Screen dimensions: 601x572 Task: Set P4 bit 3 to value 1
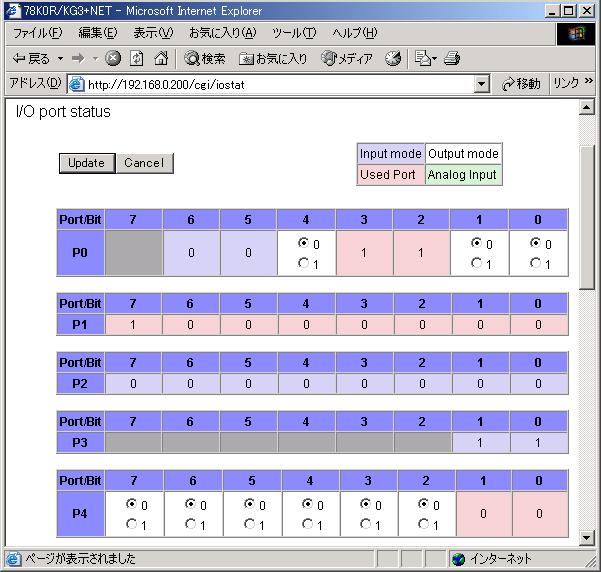[366, 524]
